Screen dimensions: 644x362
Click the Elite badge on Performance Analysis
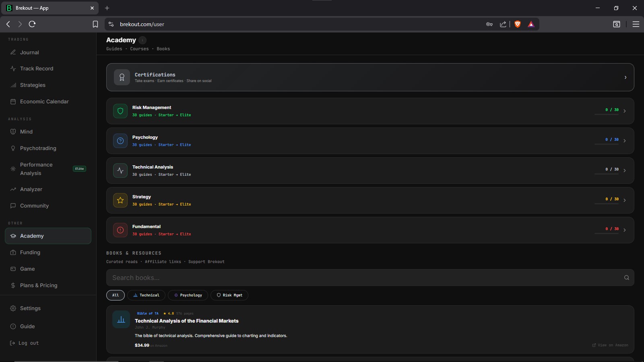point(80,169)
